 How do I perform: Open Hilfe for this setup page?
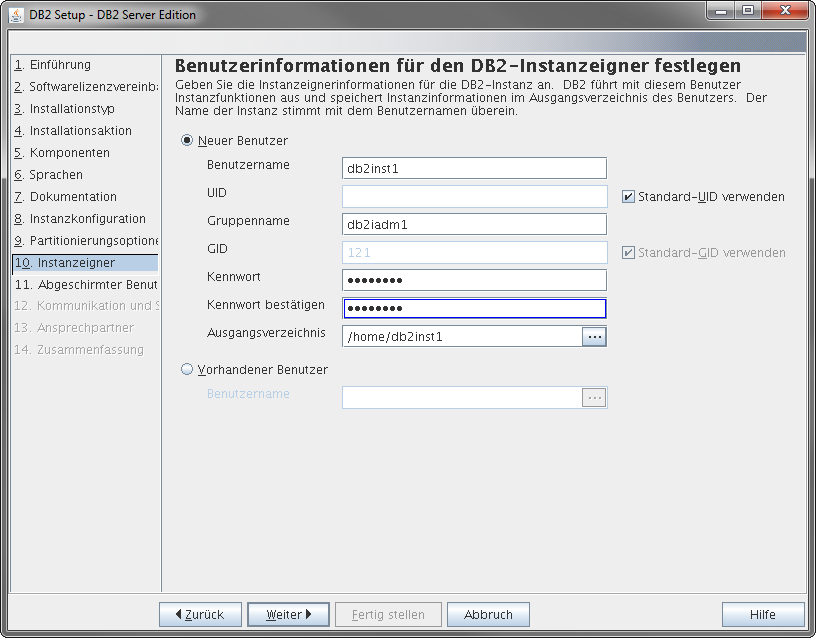pyautogui.click(x=763, y=615)
